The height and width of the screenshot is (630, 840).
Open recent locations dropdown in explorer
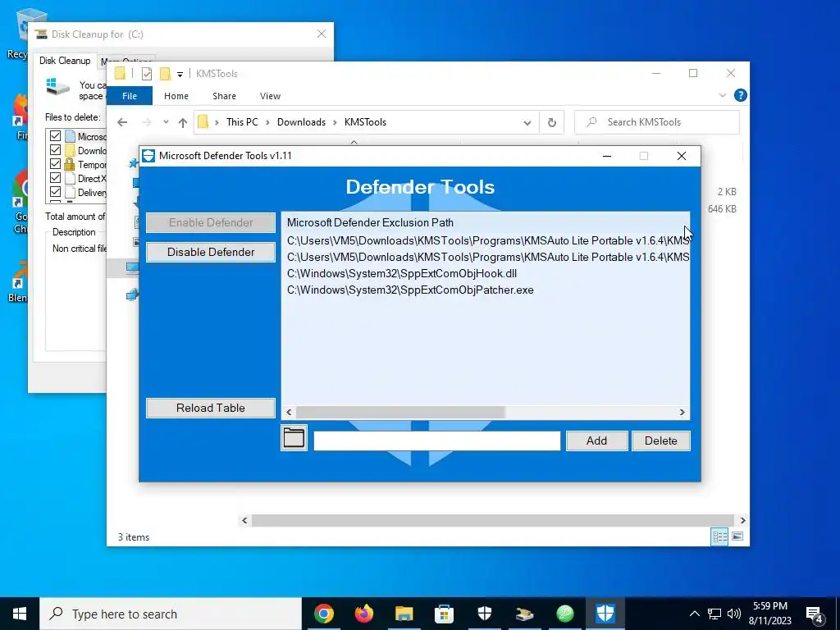tap(166, 122)
